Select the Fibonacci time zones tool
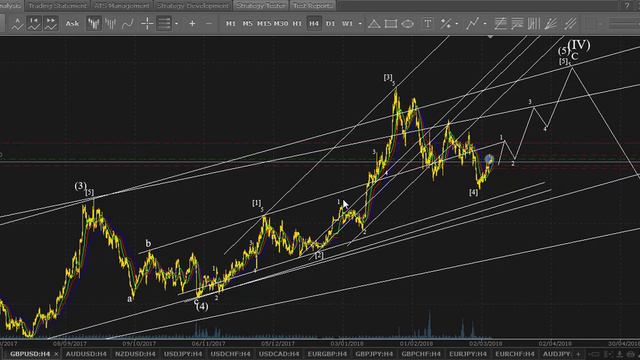This screenshot has height=360, width=640. (x=534, y=24)
